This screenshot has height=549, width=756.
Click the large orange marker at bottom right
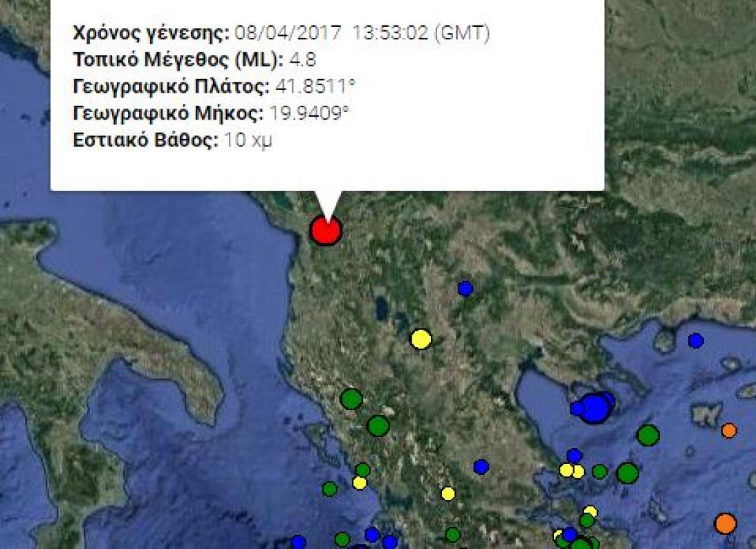click(x=725, y=524)
